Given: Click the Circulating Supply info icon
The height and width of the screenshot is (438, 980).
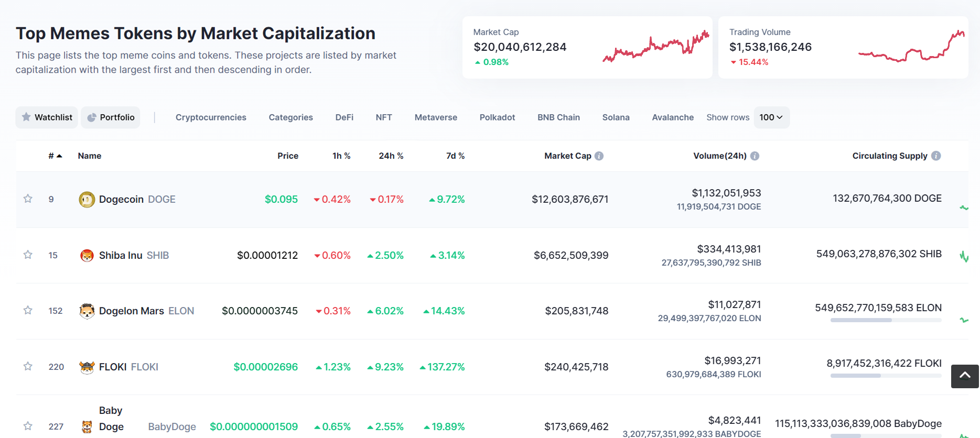Looking at the screenshot, I should tap(936, 156).
